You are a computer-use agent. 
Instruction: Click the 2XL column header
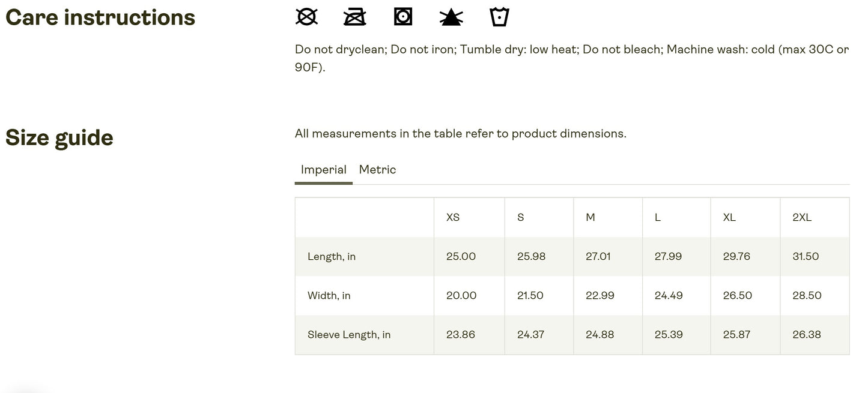(x=802, y=217)
